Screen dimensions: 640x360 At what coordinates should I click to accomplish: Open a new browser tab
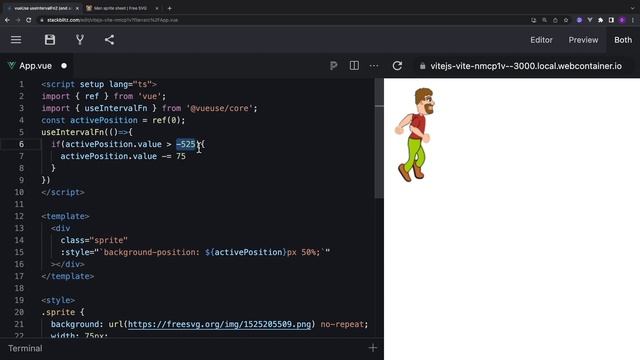(169, 8)
